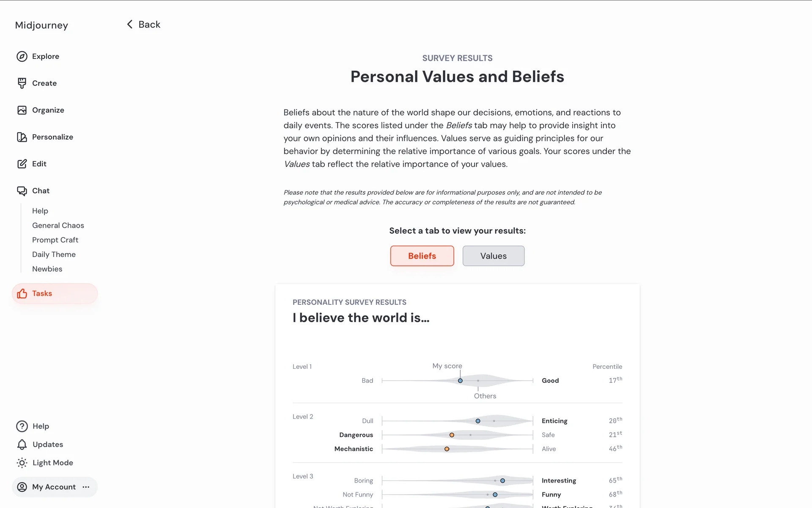Viewport: 812px width, 508px height.
Task: Click the orange dot on Dangerous–Safe scale
Action: tap(452, 435)
